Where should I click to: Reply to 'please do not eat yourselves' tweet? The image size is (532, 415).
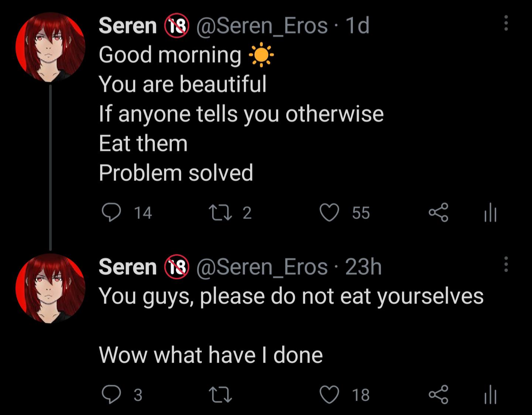(111, 395)
